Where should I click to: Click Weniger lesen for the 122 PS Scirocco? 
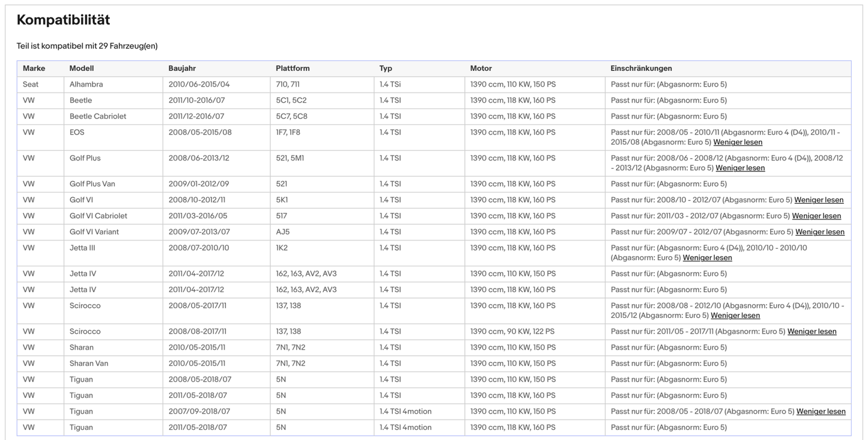tap(812, 332)
